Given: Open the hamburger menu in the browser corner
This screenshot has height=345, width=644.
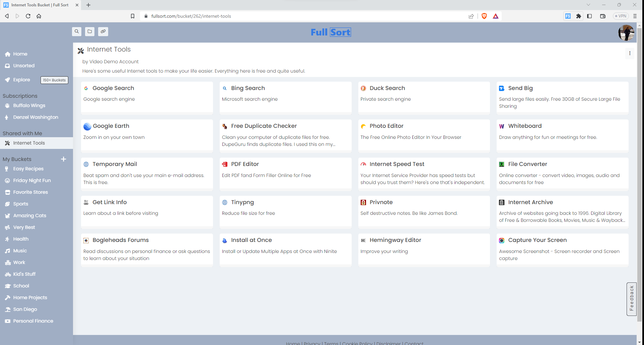Looking at the screenshot, I should [x=635, y=16].
